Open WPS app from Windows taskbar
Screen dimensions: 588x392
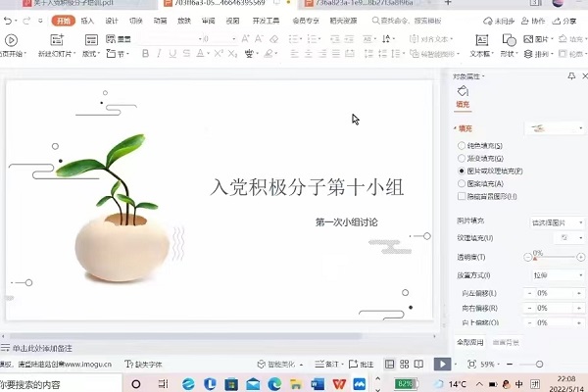click(340, 383)
